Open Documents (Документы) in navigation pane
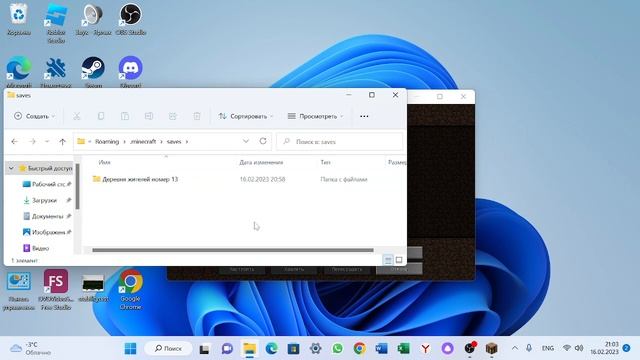The height and width of the screenshot is (360, 640). (x=47, y=216)
